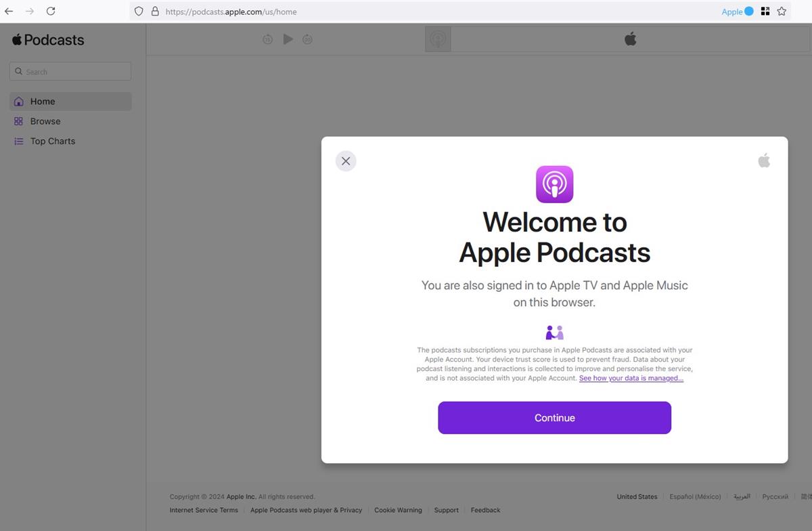Image resolution: width=812 pixels, height=531 pixels.
Task: Reload the page
Action: click(51, 11)
